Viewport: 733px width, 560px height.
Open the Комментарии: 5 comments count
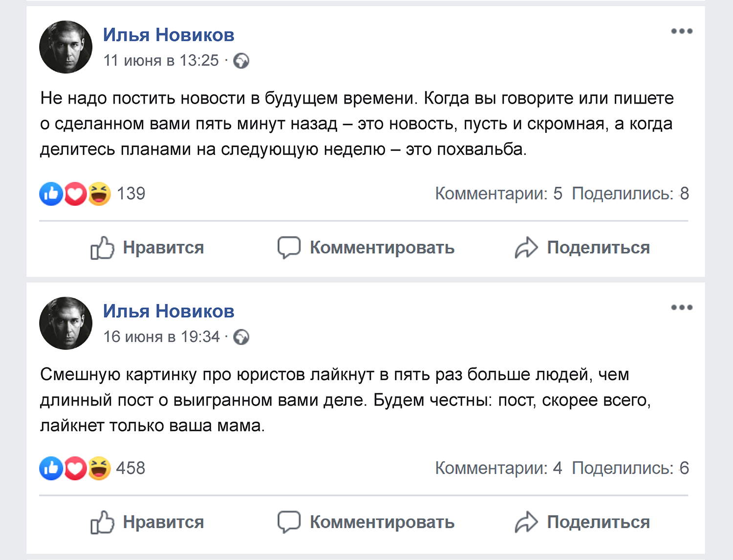point(498,194)
